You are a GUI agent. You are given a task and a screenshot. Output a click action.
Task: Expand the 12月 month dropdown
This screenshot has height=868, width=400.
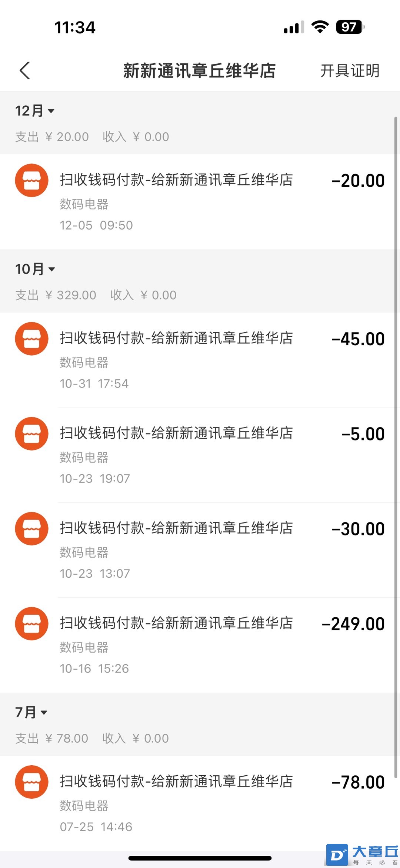tap(35, 110)
